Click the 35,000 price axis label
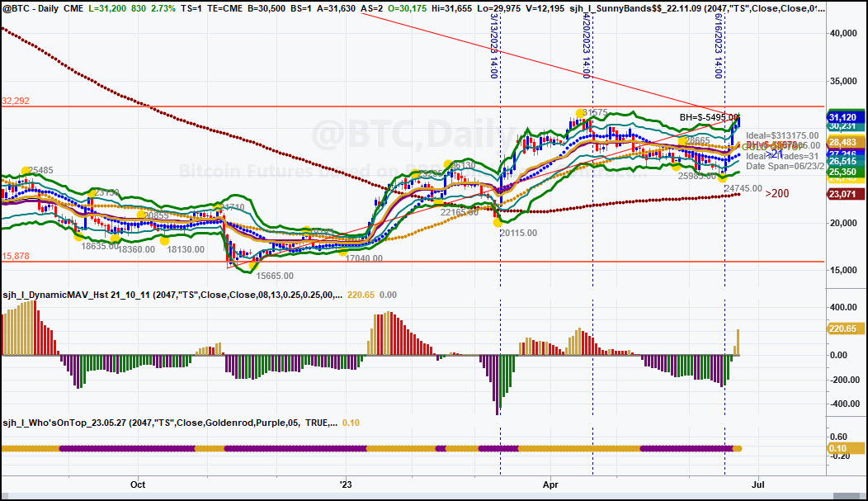 (843, 82)
